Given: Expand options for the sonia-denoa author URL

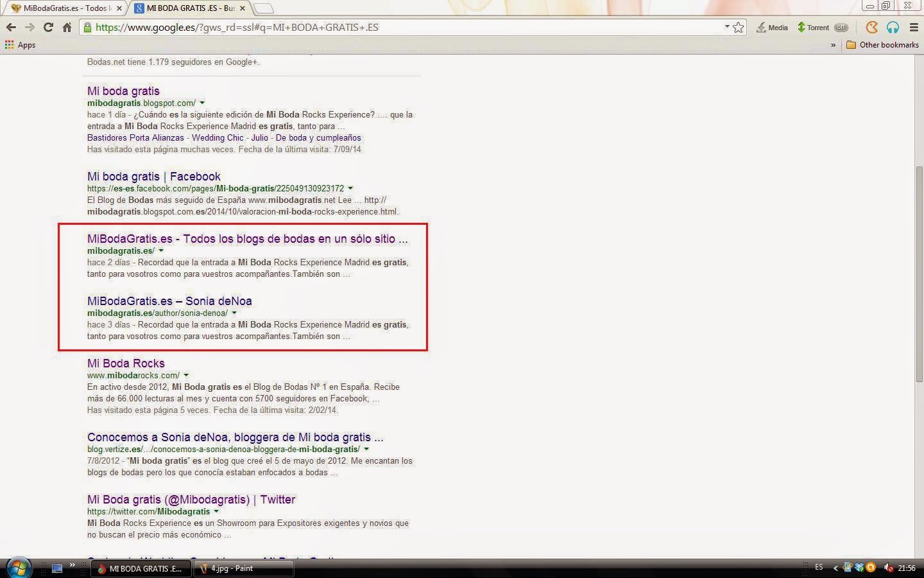Looking at the screenshot, I should tap(234, 313).
